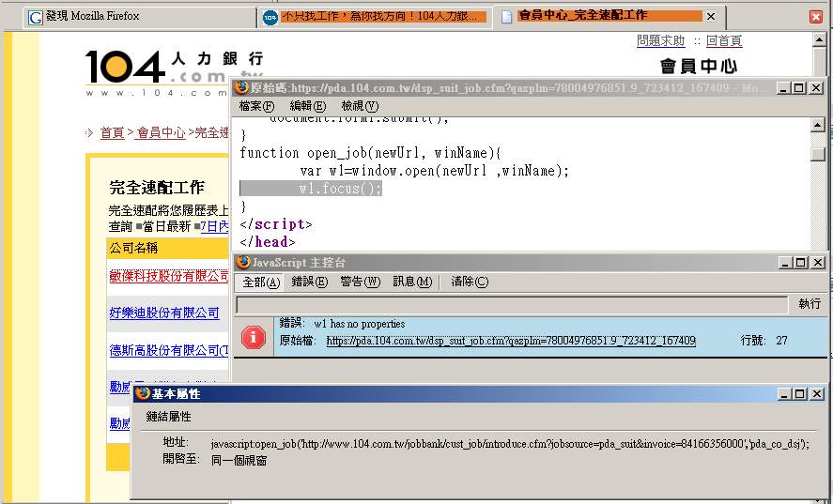Image resolution: width=833 pixels, height=504 pixels.
Task: Open the error source file link in console
Action: pos(511,341)
